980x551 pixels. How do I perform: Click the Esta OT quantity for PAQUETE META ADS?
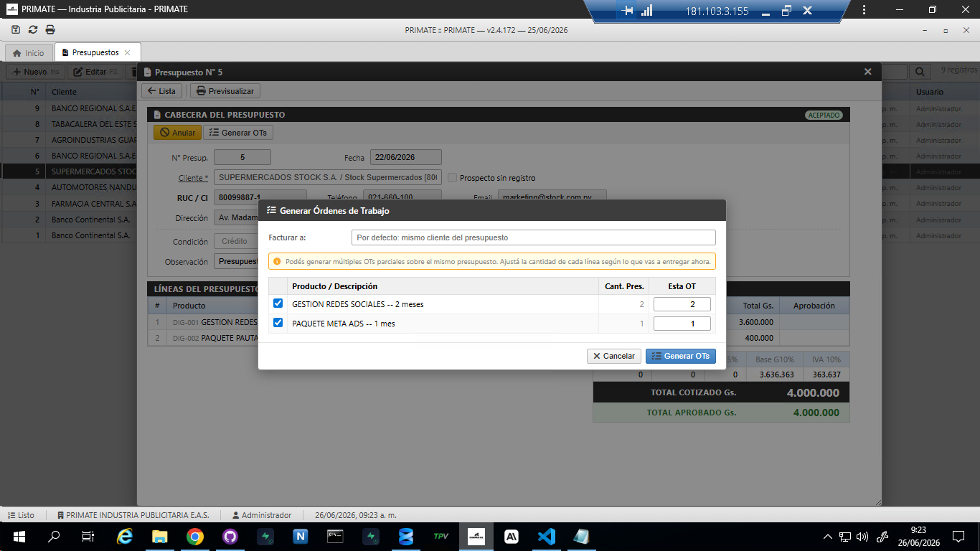click(x=682, y=324)
